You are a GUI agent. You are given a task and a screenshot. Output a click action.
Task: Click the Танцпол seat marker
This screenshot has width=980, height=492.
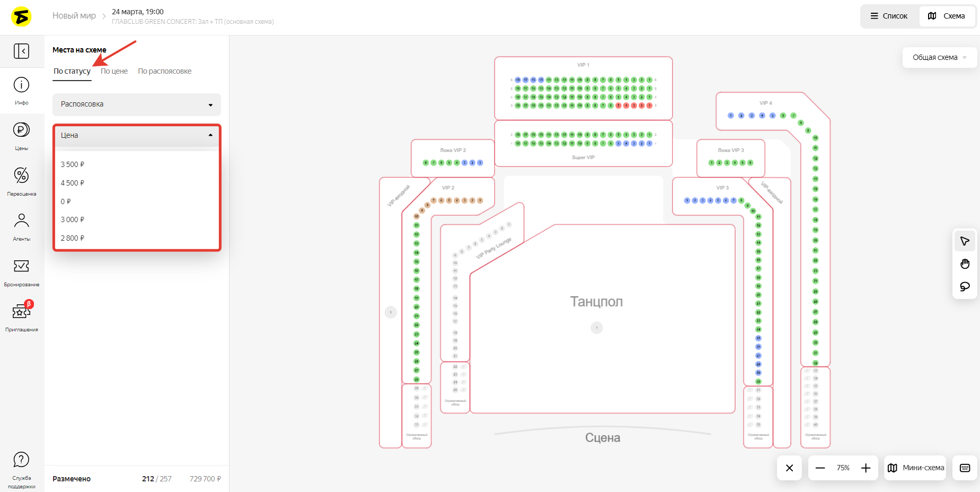(597, 328)
